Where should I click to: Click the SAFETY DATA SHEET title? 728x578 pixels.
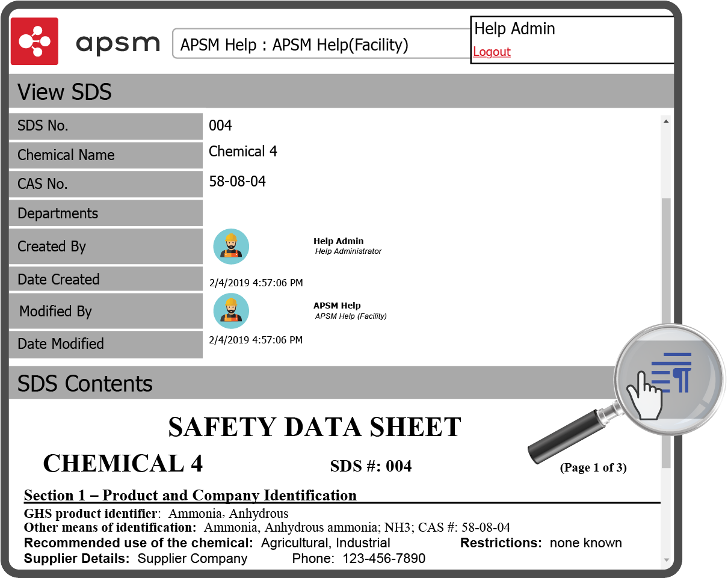pyautogui.click(x=315, y=427)
